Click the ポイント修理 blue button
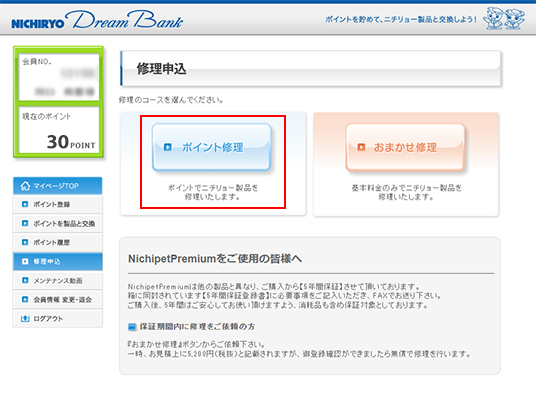This screenshot has height=410, width=536. (x=212, y=147)
